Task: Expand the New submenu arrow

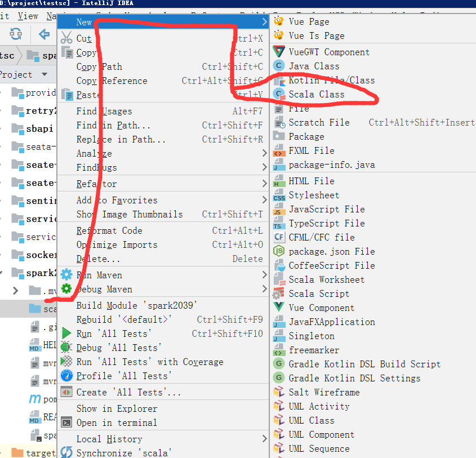Action: [264, 22]
